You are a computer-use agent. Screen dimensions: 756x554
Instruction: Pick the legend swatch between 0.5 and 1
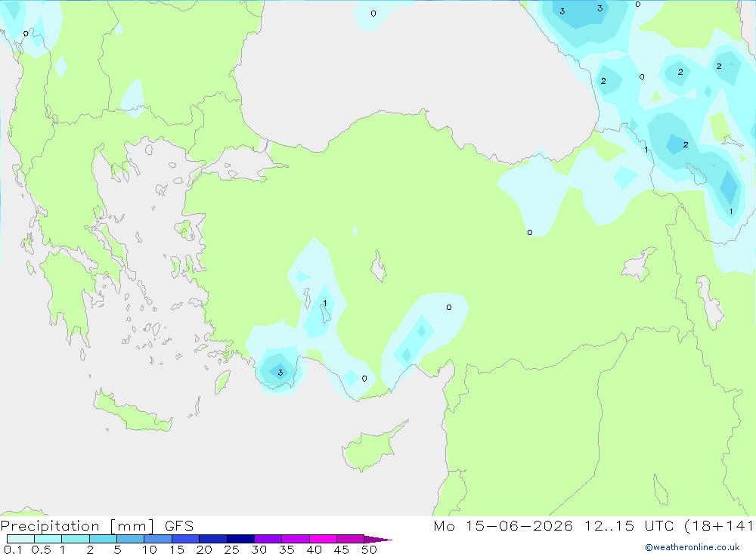tap(48, 539)
